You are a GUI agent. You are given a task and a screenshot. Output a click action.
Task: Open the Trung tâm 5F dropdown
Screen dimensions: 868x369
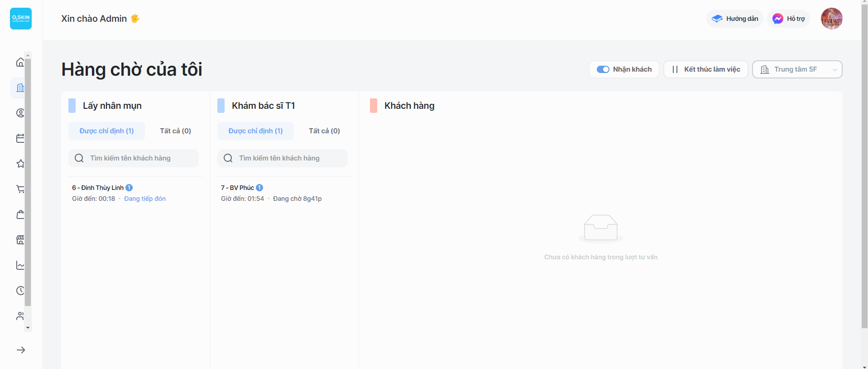pyautogui.click(x=797, y=69)
